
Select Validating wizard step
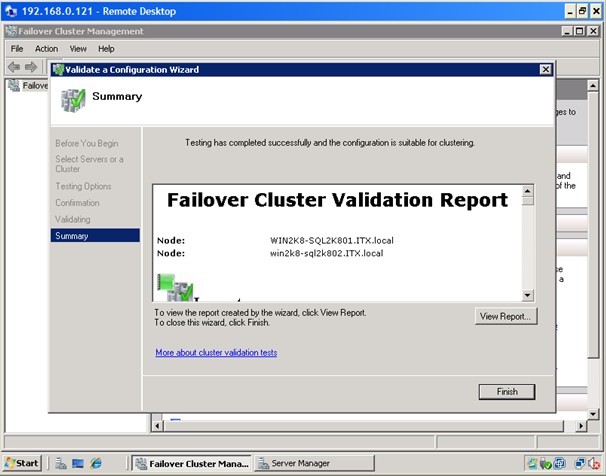click(x=73, y=219)
